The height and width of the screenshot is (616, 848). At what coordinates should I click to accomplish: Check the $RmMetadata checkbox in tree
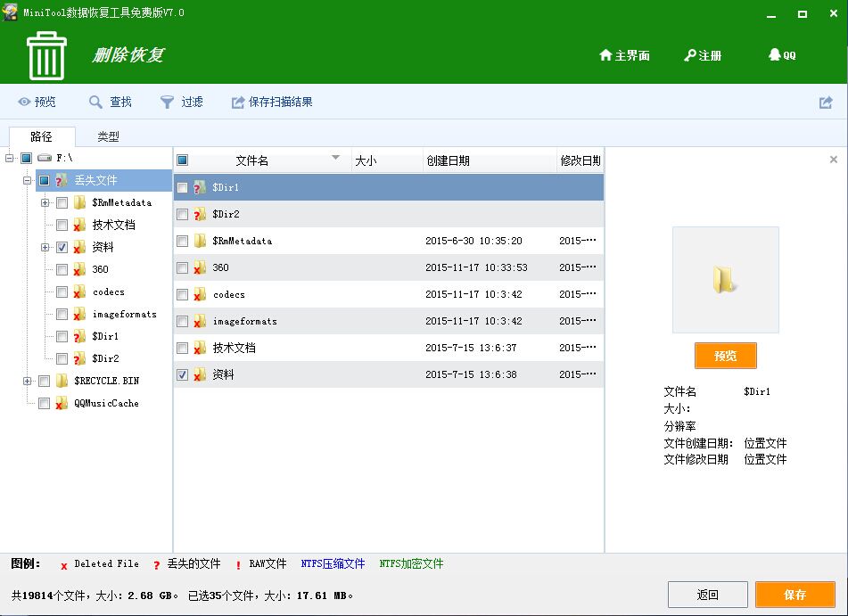[62, 203]
